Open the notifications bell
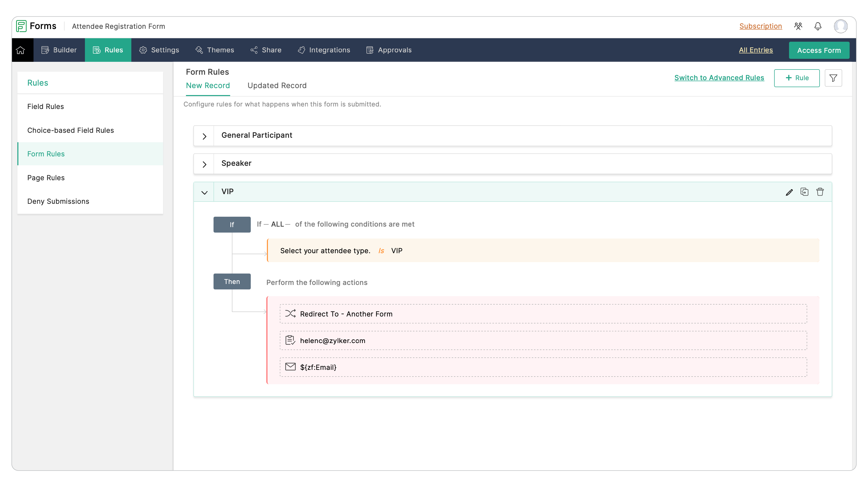Image resolution: width=868 pixels, height=487 pixels. 818,26
